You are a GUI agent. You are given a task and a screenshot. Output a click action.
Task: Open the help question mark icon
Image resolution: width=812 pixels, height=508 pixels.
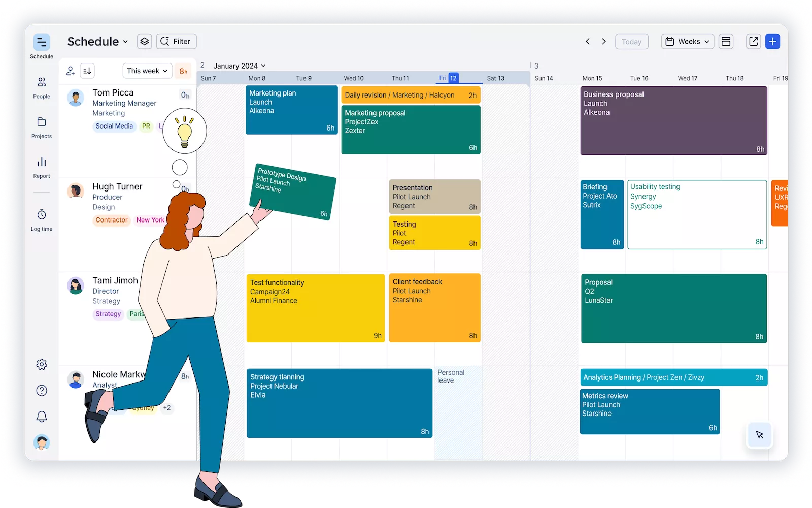click(42, 390)
